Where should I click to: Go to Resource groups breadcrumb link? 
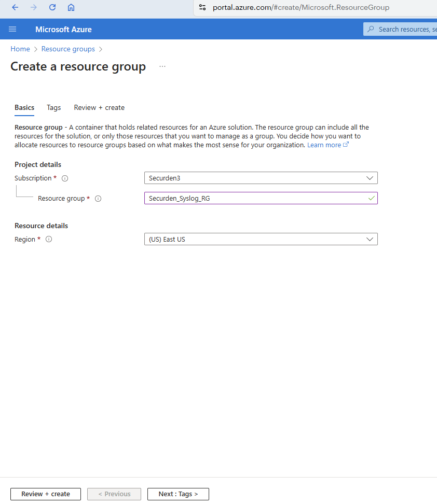(x=68, y=49)
